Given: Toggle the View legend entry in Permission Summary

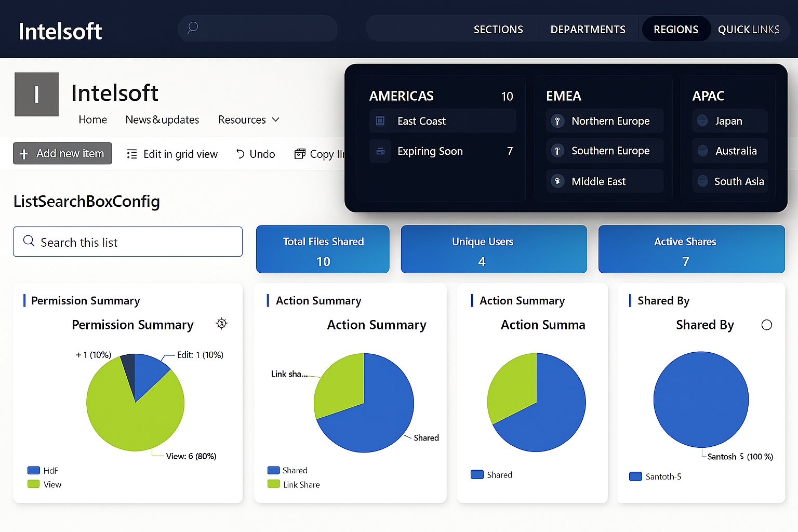Looking at the screenshot, I should click(45, 484).
